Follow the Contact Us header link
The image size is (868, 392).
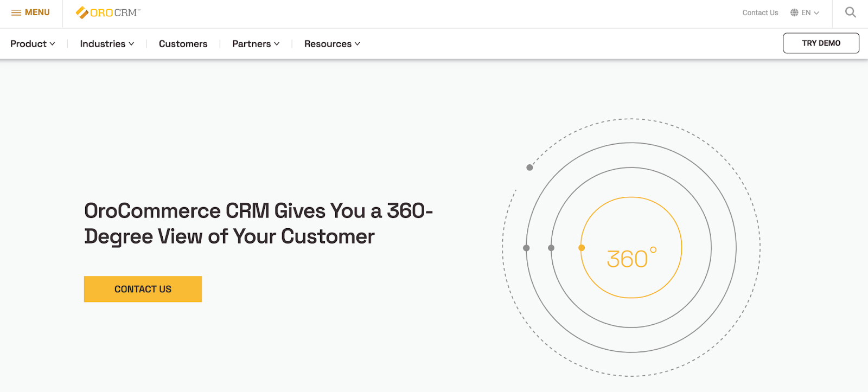760,12
